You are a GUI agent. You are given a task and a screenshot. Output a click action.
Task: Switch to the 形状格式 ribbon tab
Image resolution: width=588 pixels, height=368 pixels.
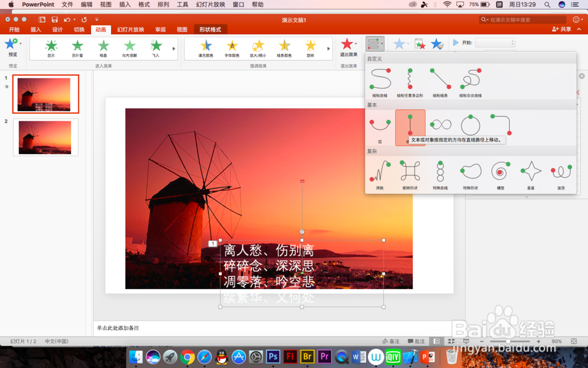click(210, 29)
